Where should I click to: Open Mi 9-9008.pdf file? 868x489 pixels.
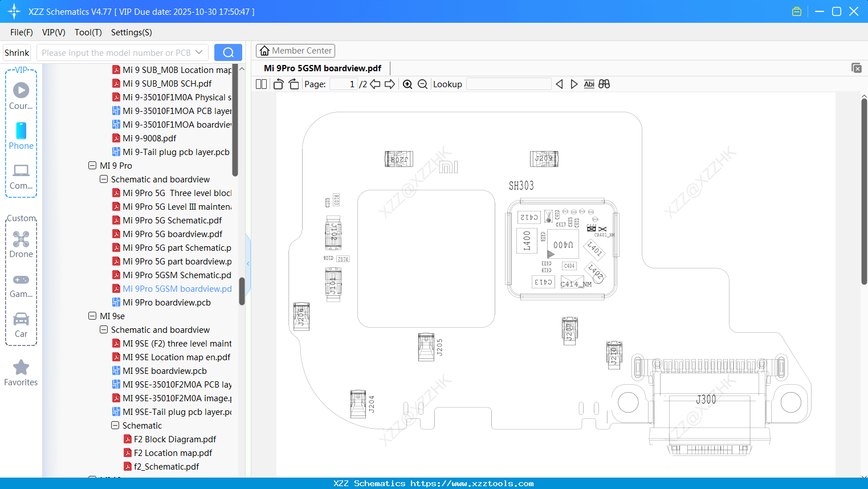pyautogui.click(x=149, y=138)
